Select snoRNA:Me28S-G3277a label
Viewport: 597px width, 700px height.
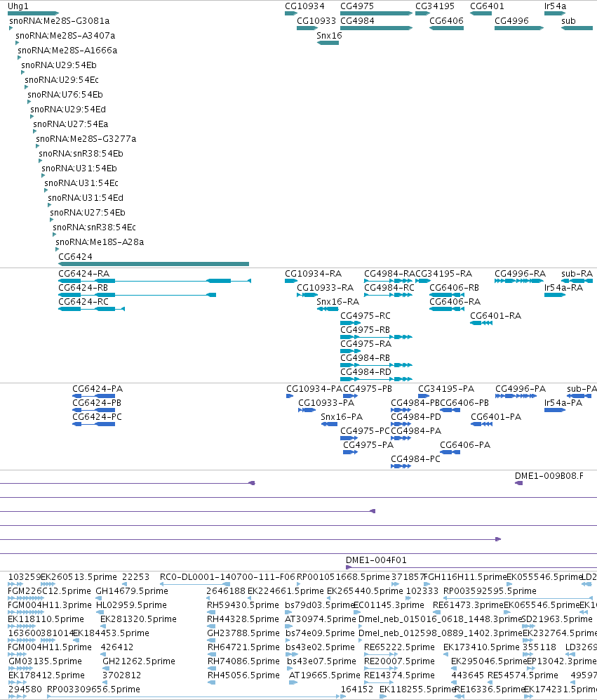[x=86, y=139]
